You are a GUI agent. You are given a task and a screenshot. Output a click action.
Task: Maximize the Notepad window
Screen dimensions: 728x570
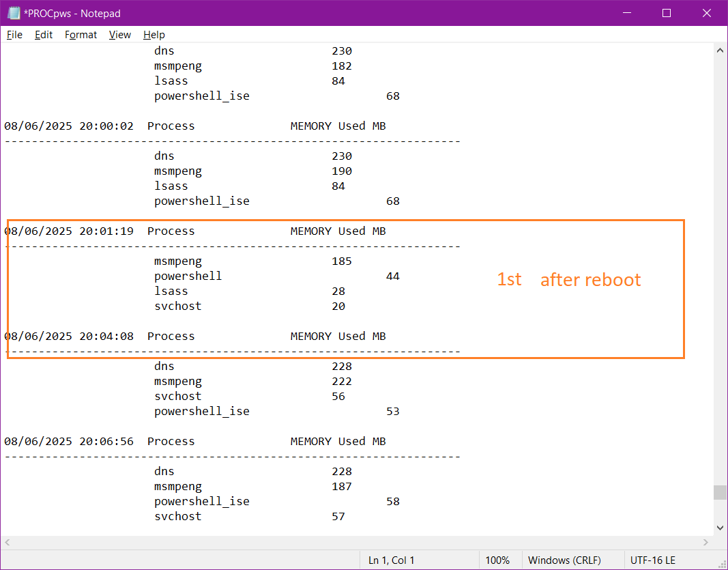[x=667, y=13]
